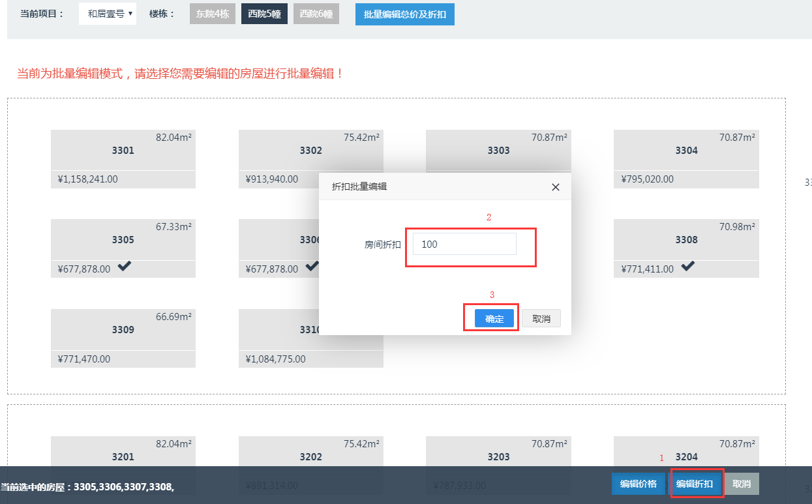Click price ¥1,084,775.00 of room 3310
Image resolution: width=812 pixels, height=504 pixels.
[276, 359]
